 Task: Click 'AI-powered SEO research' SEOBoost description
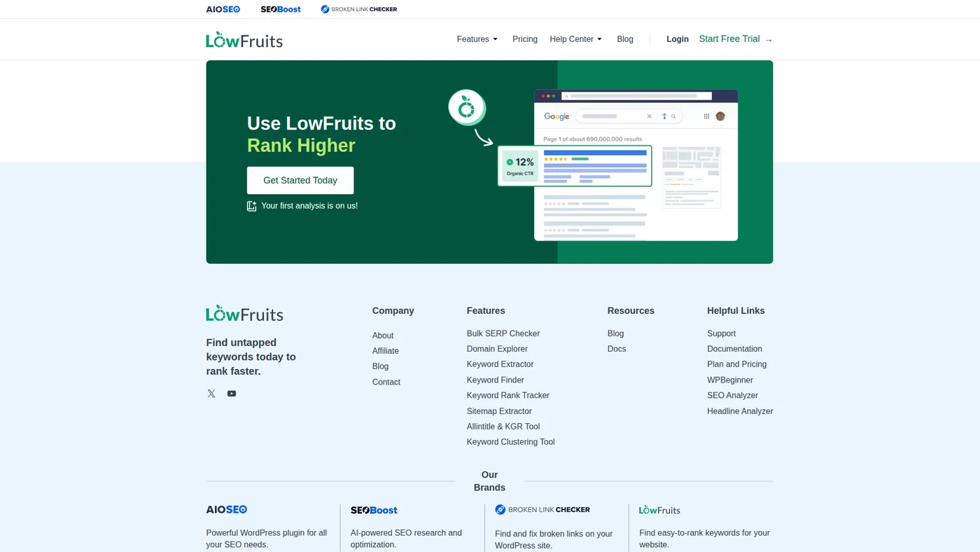407,539
